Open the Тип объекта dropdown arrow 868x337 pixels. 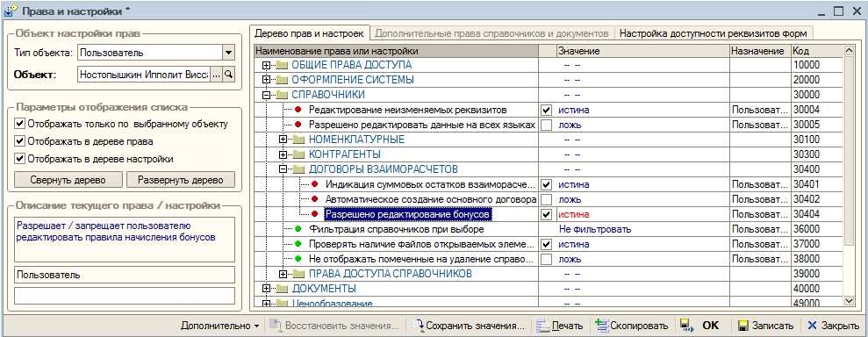tap(228, 54)
